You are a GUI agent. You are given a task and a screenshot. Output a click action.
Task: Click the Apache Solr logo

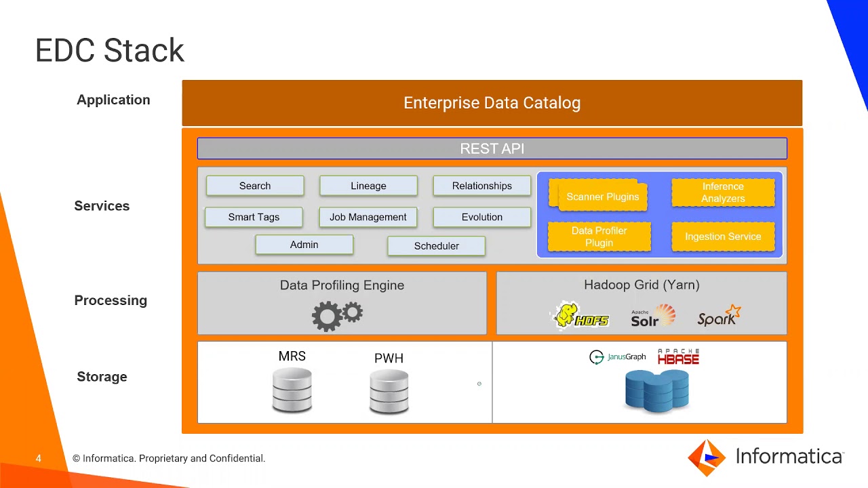pyautogui.click(x=652, y=316)
